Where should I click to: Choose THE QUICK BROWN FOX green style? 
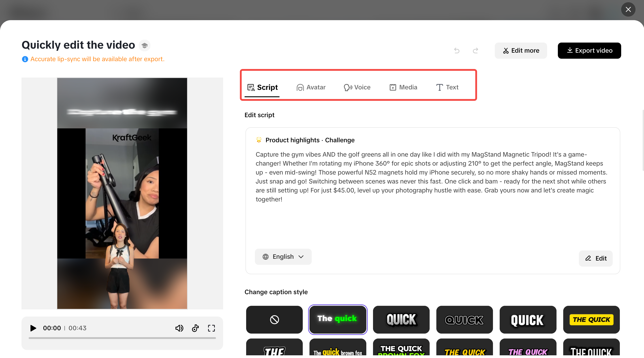pos(401,347)
